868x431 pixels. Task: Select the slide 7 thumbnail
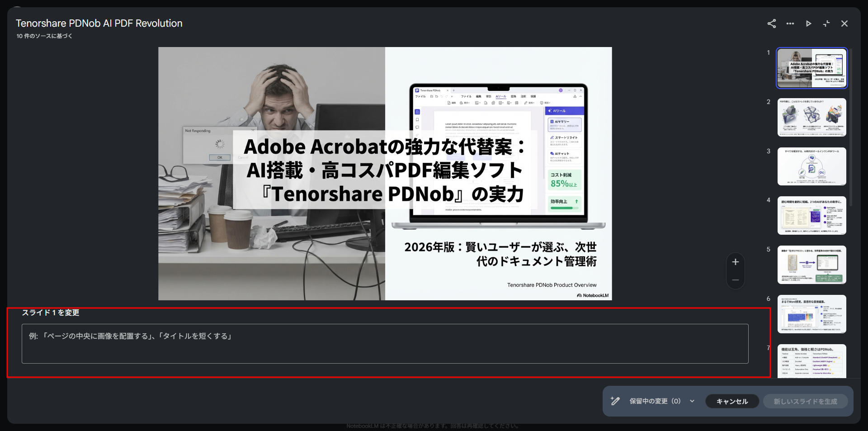pos(811,362)
